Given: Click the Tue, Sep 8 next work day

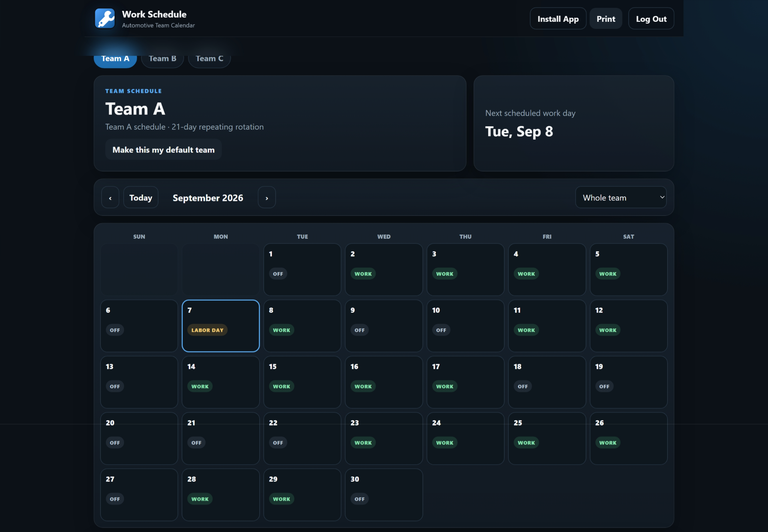Looking at the screenshot, I should click(x=519, y=132).
